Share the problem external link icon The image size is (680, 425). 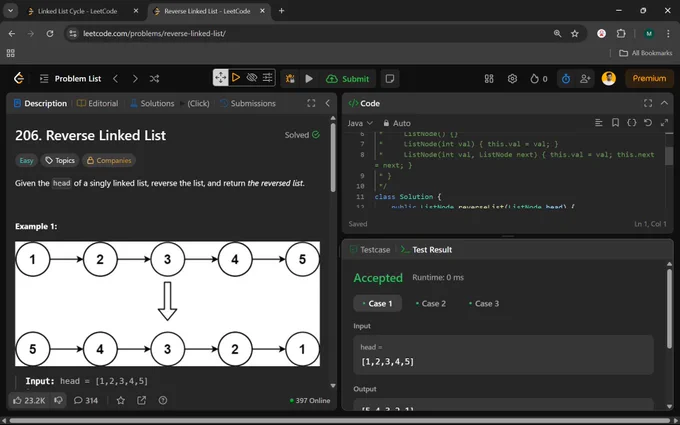(141, 400)
